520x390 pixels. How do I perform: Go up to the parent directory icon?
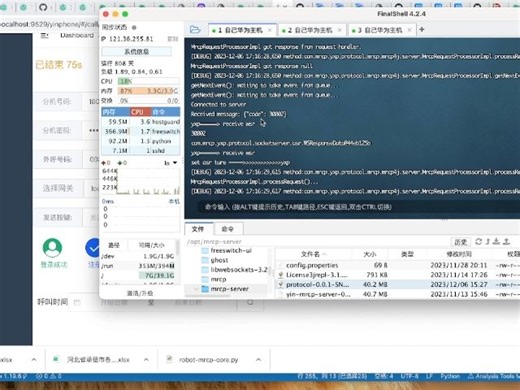(487, 242)
